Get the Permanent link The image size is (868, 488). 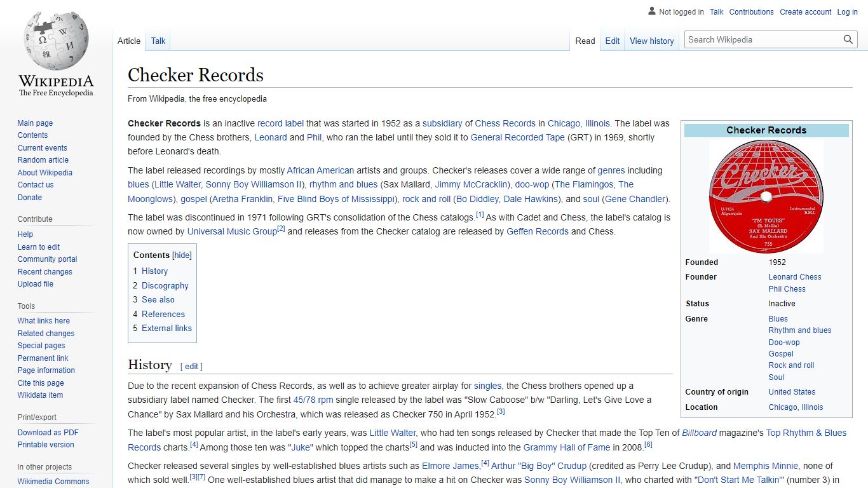(x=43, y=358)
